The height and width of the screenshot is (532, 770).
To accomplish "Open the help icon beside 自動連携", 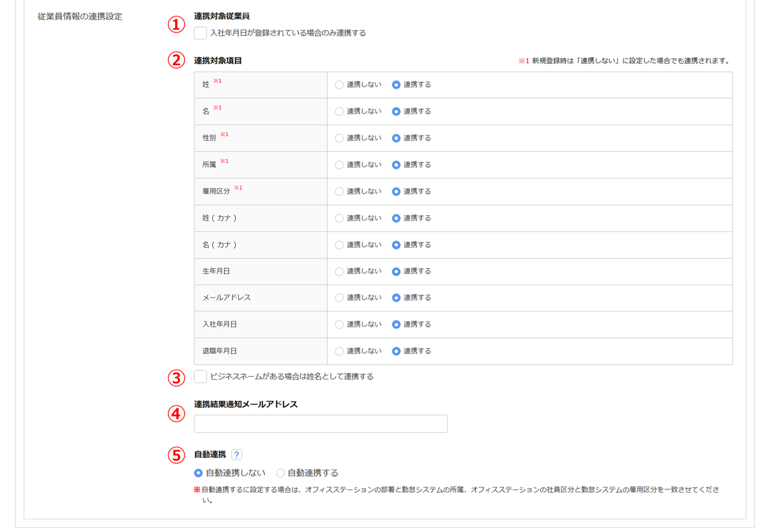I will (236, 455).
